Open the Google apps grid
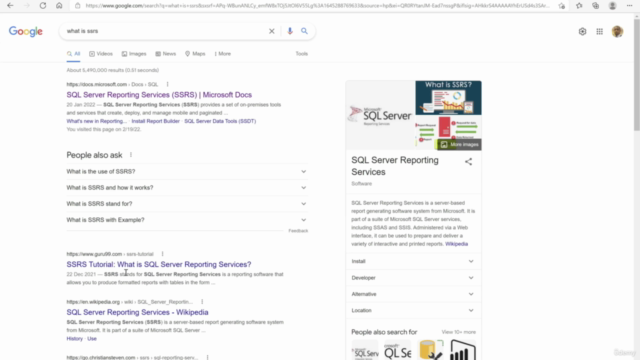Image resolution: width=640 pixels, height=360 pixels. pos(600,31)
